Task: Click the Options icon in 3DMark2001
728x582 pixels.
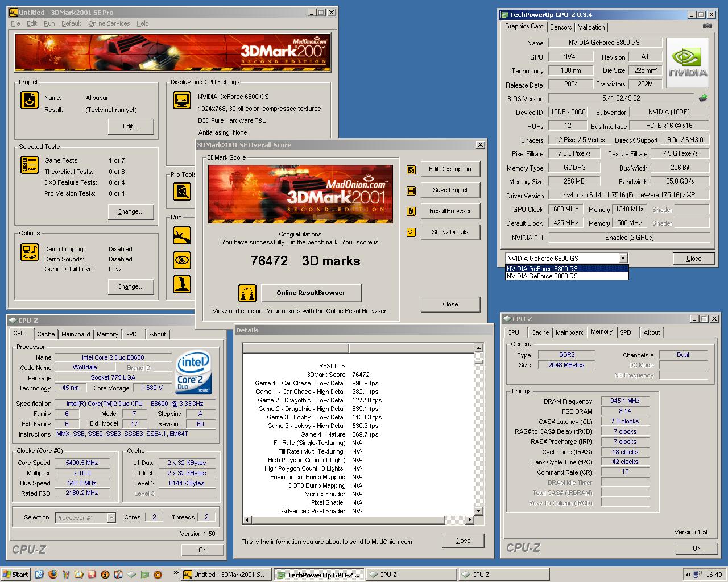Action: point(30,252)
